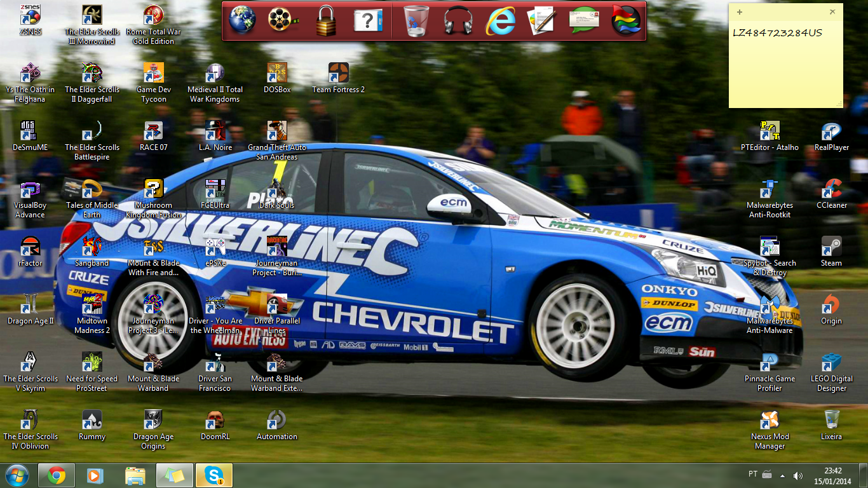This screenshot has width=868, height=488.
Task: Select the Pinnacle Game Profiler icon
Action: (x=770, y=372)
